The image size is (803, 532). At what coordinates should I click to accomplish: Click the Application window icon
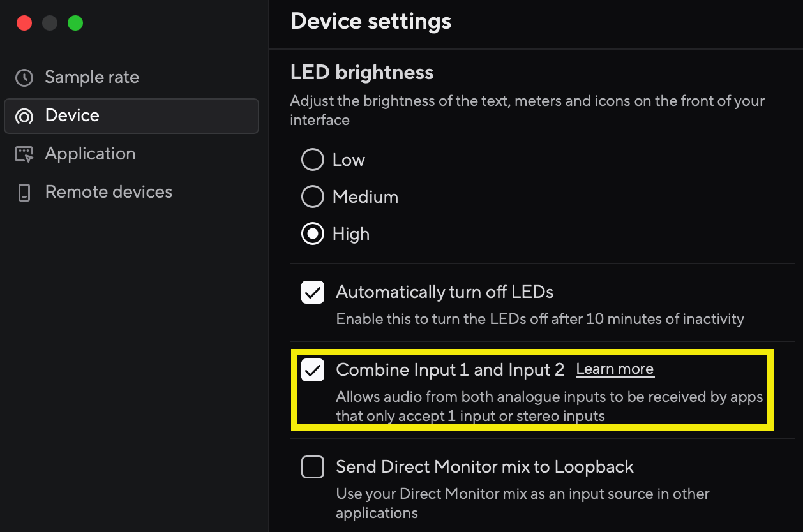click(24, 154)
